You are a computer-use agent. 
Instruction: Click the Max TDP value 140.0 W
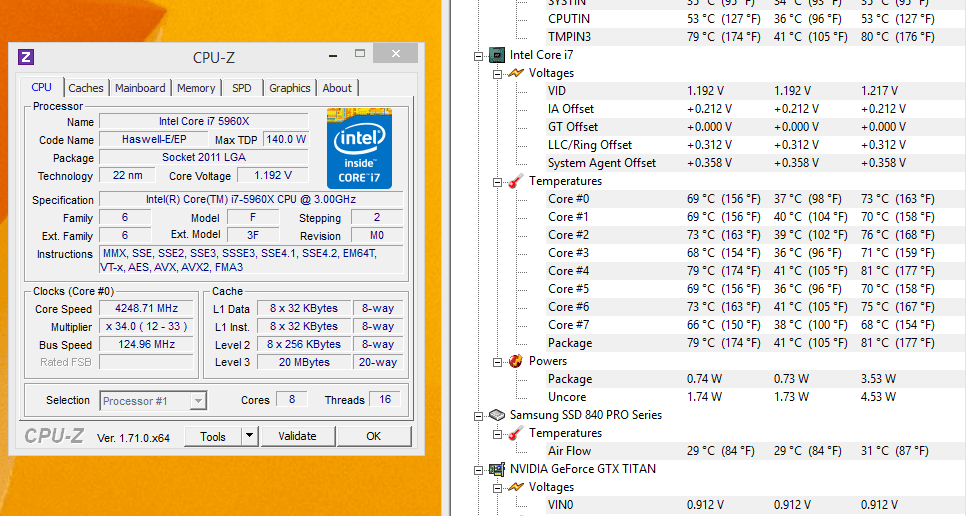(286, 139)
